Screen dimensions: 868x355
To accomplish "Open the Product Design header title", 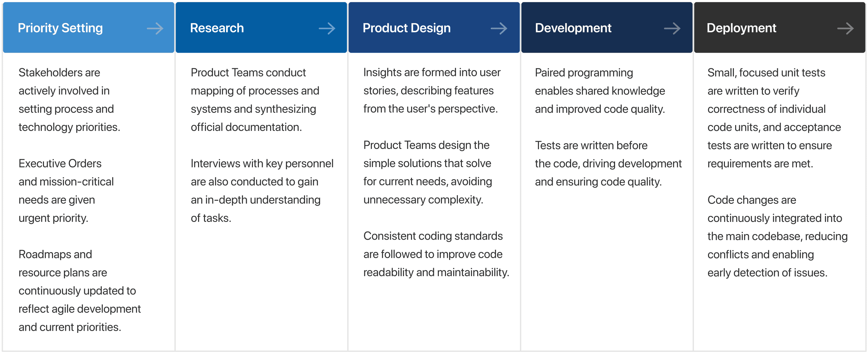I will (x=407, y=28).
